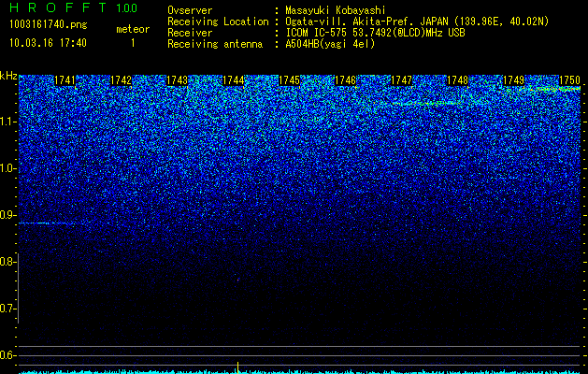Click the antenna text A504HB(yagi 4el)
The width and height of the screenshot is (588, 374).
click(x=330, y=44)
